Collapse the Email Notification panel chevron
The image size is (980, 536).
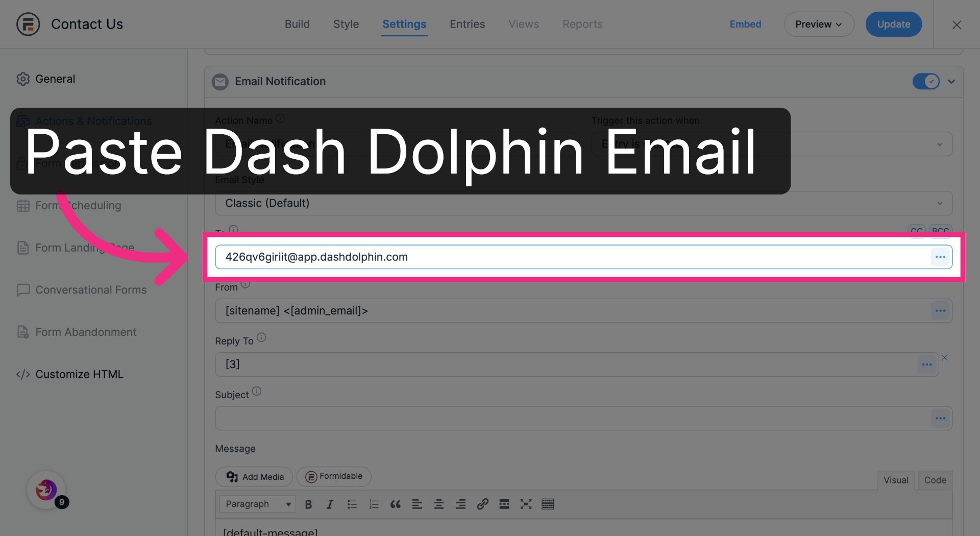pyautogui.click(x=951, y=81)
